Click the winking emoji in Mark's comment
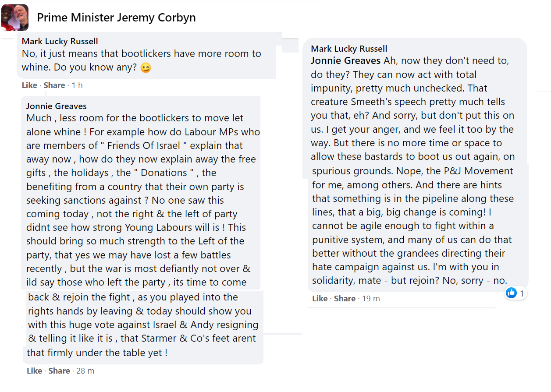Viewport: 551px width, 392px height. tap(146, 68)
